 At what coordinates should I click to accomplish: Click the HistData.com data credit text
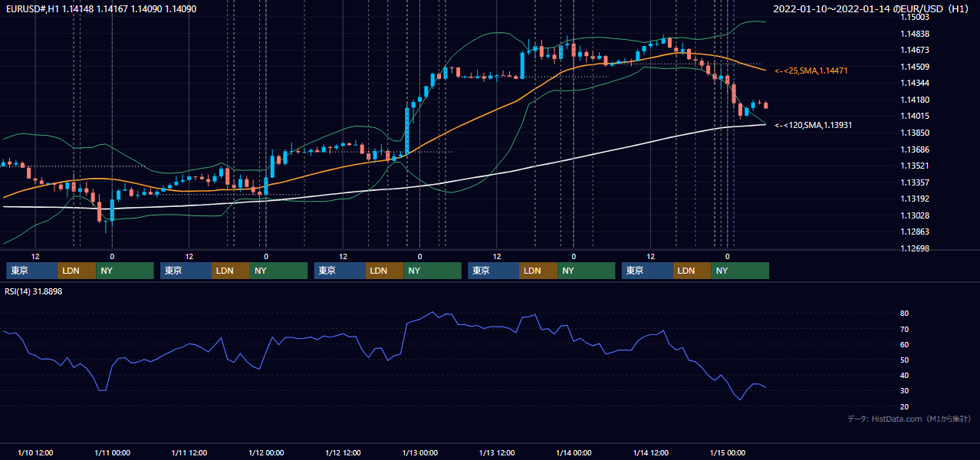909,419
